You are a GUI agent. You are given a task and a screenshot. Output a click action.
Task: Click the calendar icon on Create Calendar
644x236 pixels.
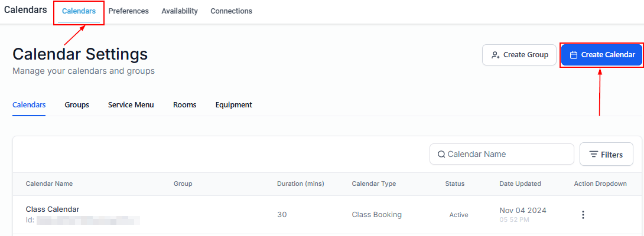tap(573, 55)
